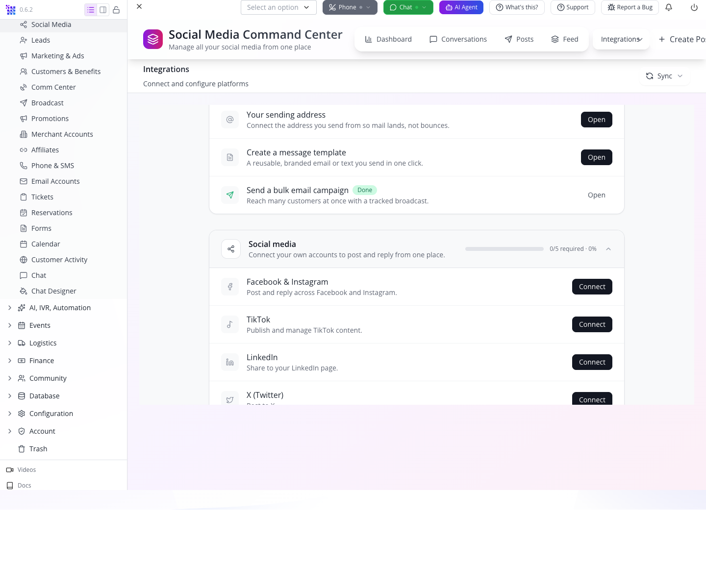
Task: Connect the LinkedIn account
Action: click(x=592, y=362)
